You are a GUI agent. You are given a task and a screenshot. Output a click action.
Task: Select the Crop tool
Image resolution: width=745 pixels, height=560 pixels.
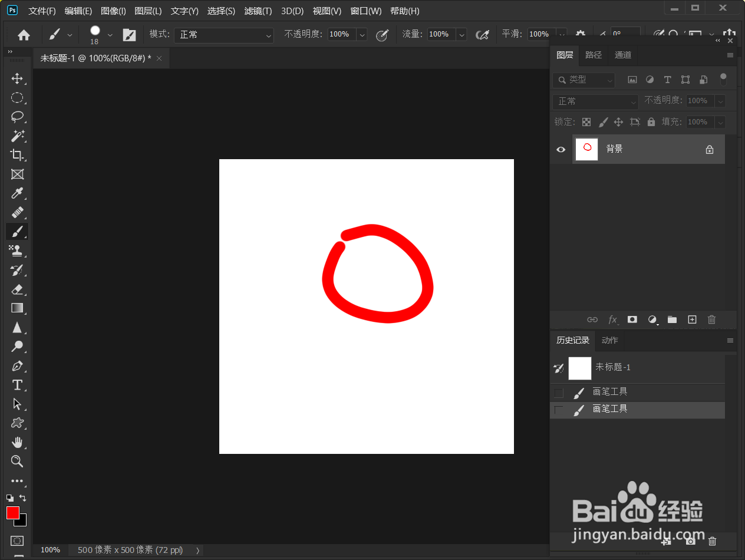tap(17, 155)
